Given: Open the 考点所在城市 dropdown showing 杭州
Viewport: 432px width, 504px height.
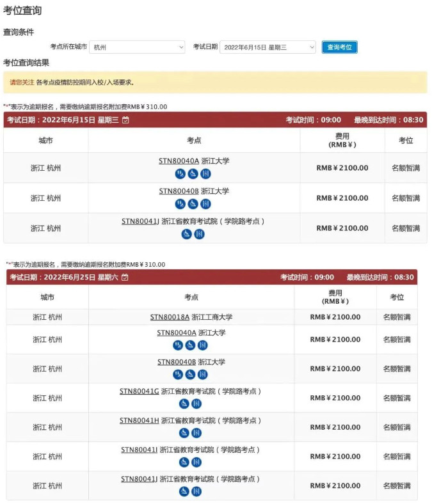Looking at the screenshot, I should pyautogui.click(x=137, y=47).
